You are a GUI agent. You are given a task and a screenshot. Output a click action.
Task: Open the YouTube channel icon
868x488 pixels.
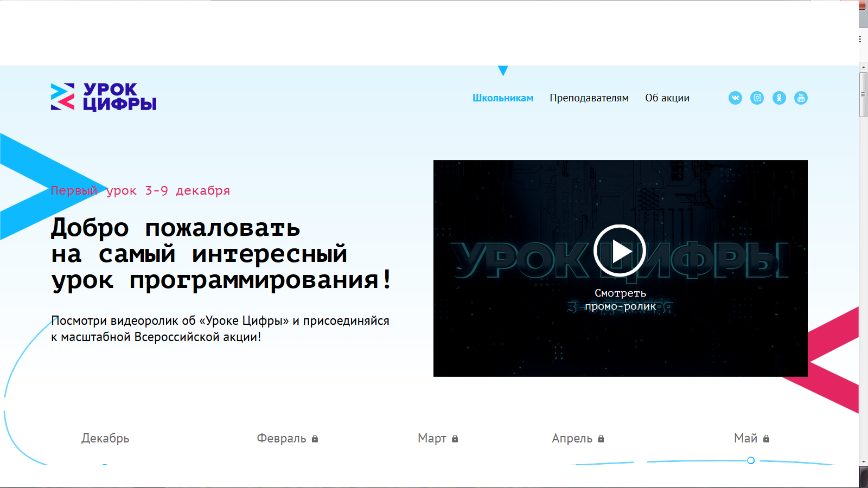(x=801, y=98)
